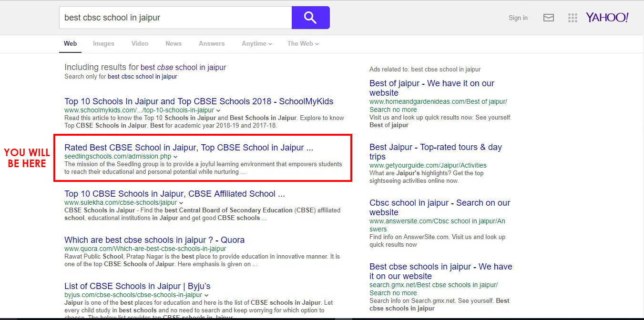Expand arrow next to schoolmykids.com URL
Screen dimensions: 644x320
click(x=219, y=110)
